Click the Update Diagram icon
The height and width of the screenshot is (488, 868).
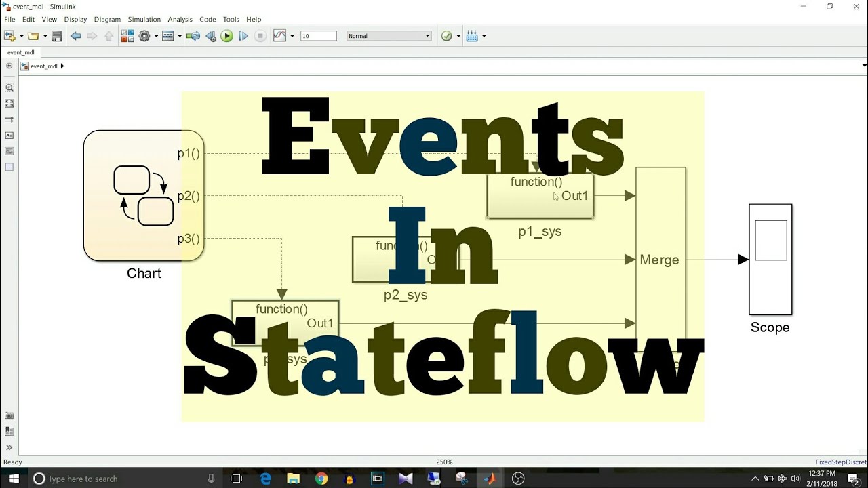tap(193, 36)
